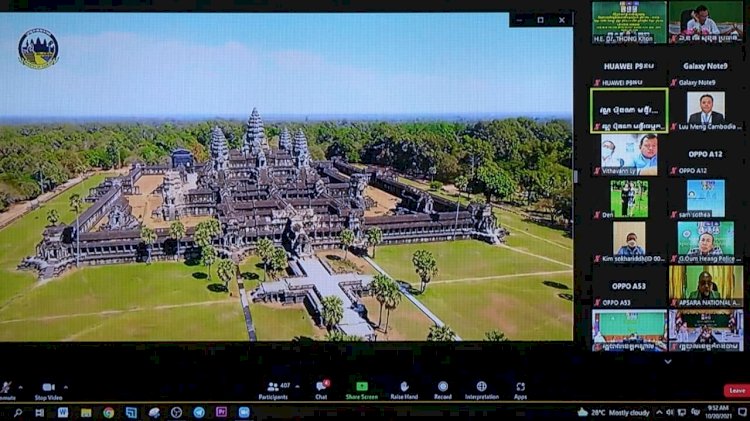Open the Participants panel
The width and height of the screenshot is (750, 421).
pos(273,390)
